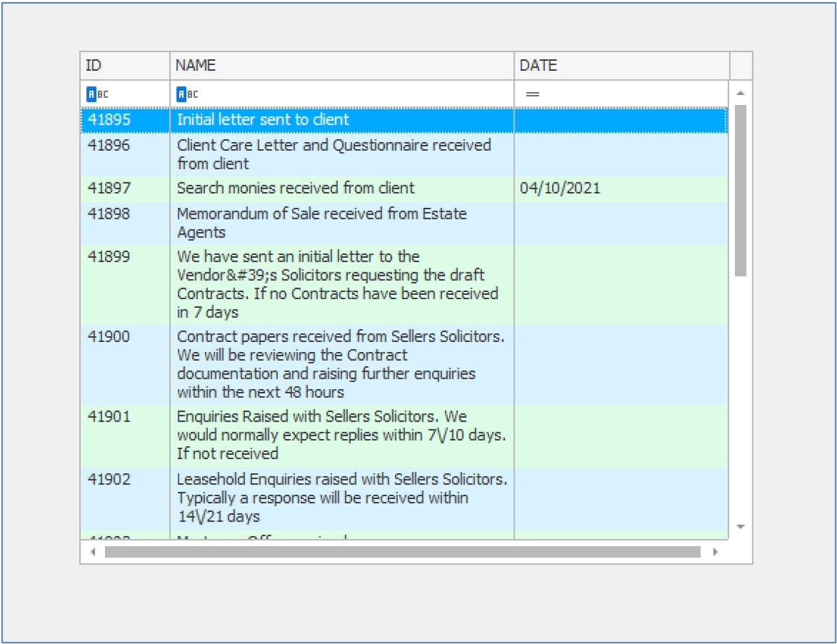Click the horizontal scrollbar thumb
The height and width of the screenshot is (644, 837).
[x=402, y=552]
